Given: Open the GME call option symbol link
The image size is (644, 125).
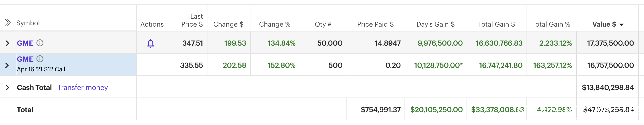Looking at the screenshot, I should (x=25, y=59).
